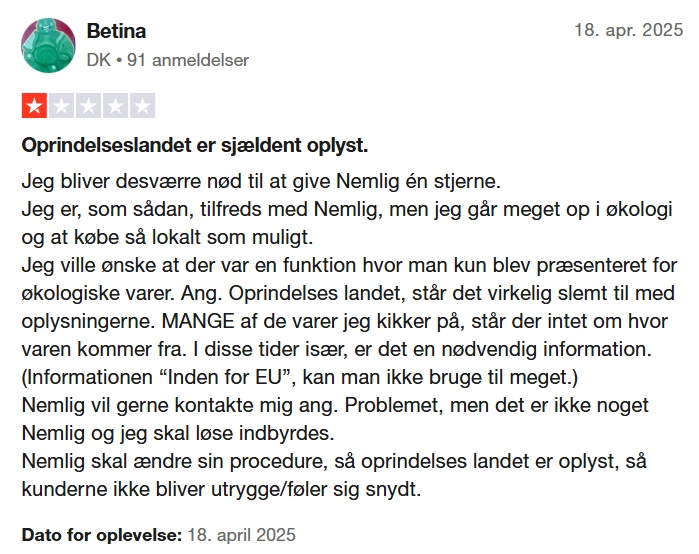Screen dimensions: 699x554
Task: Click the experience date '18. april 2025'
Action: [241, 535]
